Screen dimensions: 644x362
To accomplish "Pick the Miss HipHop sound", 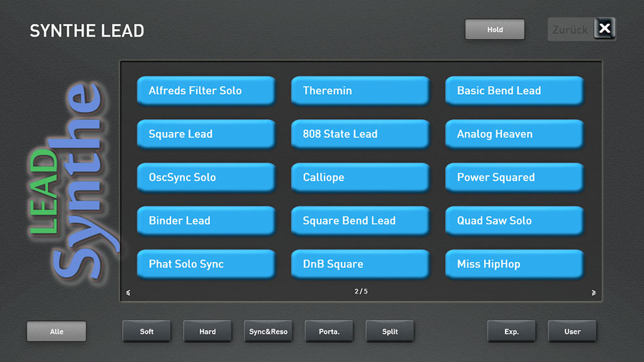I will [x=514, y=264].
